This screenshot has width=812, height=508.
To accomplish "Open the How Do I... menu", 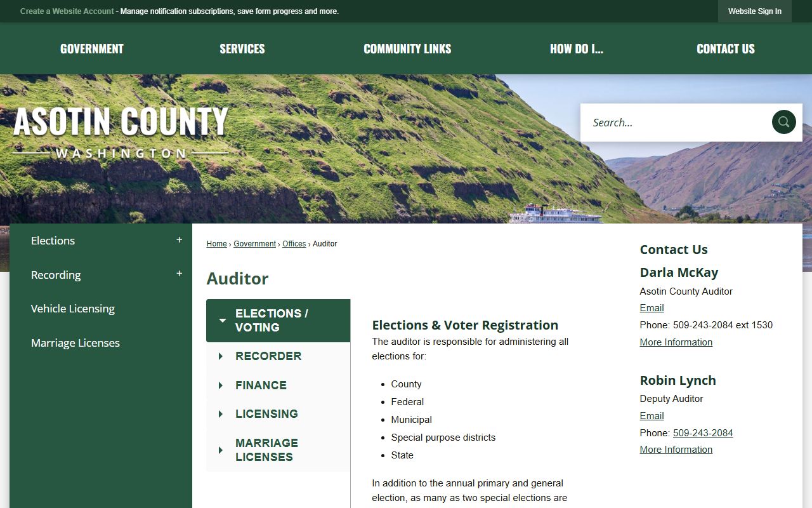I will pyautogui.click(x=577, y=49).
